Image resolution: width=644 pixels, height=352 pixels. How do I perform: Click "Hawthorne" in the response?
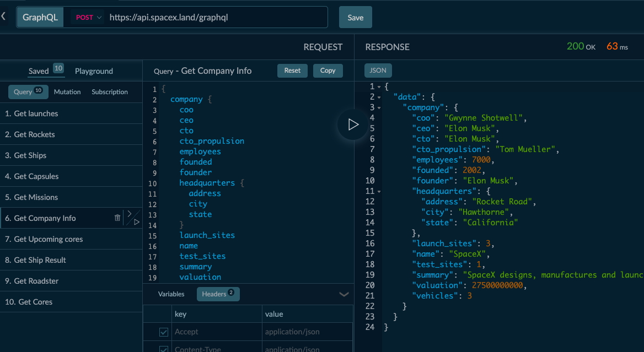(484, 212)
